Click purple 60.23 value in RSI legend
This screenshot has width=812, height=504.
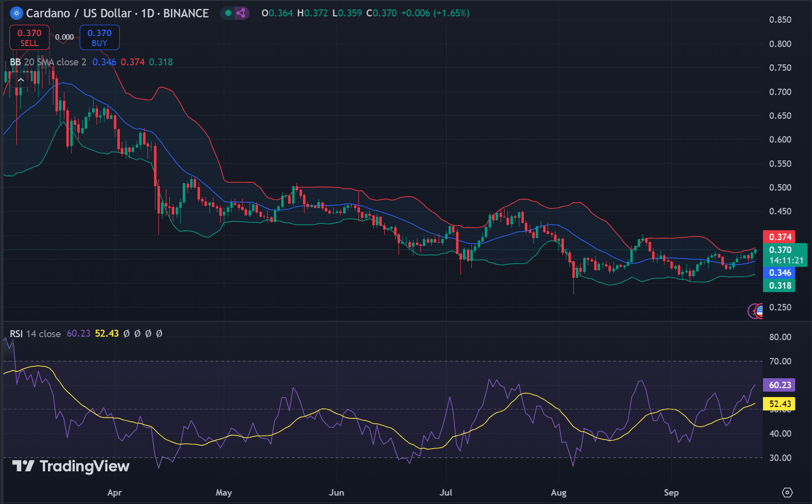coord(79,334)
